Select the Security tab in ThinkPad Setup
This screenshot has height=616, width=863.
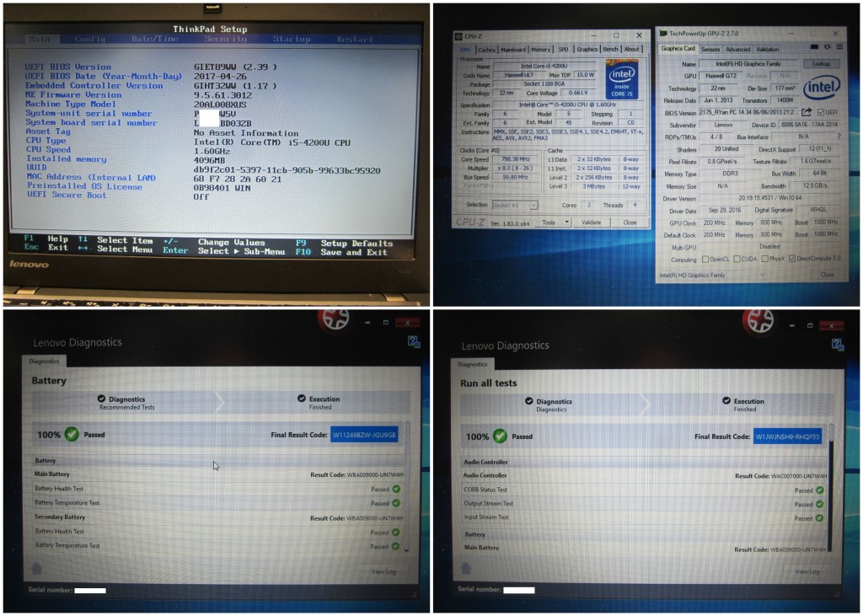point(226,39)
